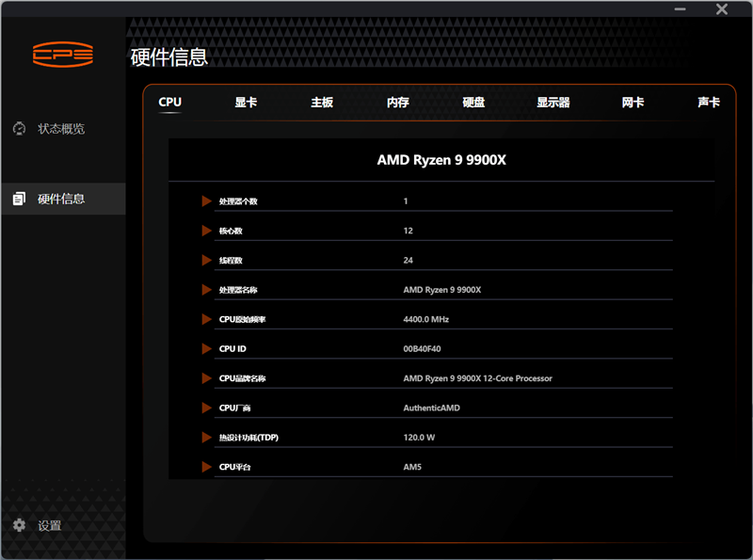Open settings via the gear icon
The image size is (753, 560).
[19, 525]
